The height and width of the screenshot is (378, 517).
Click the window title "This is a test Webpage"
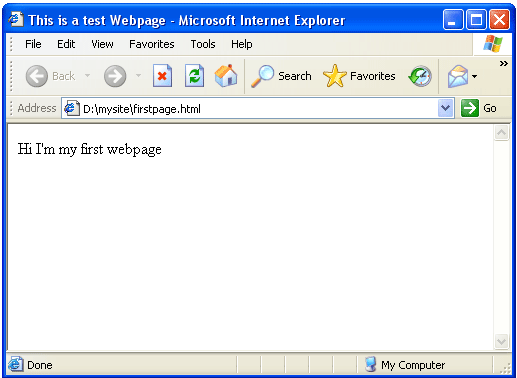[97, 20]
